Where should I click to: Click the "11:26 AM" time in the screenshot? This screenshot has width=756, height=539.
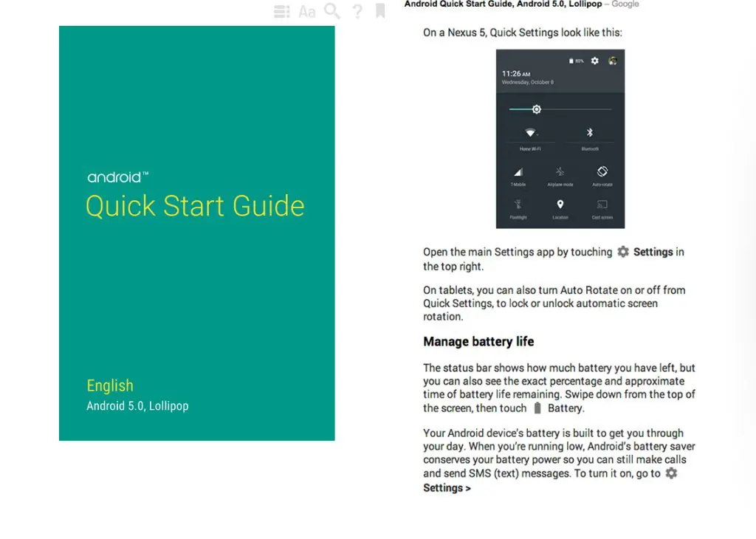pyautogui.click(x=516, y=74)
